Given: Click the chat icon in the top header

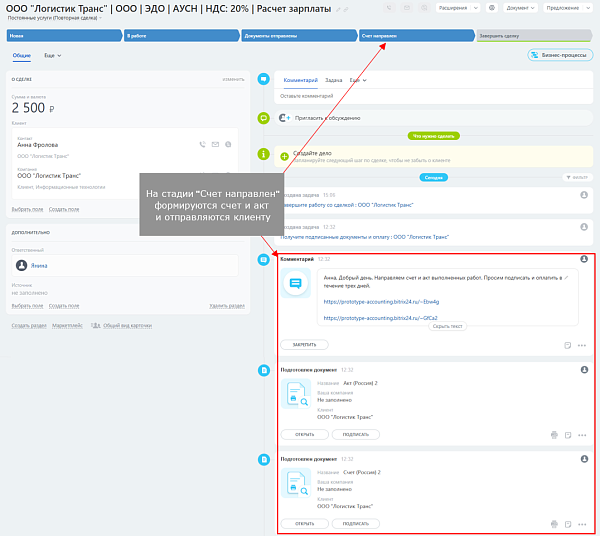Looking at the screenshot, I should point(424,8).
